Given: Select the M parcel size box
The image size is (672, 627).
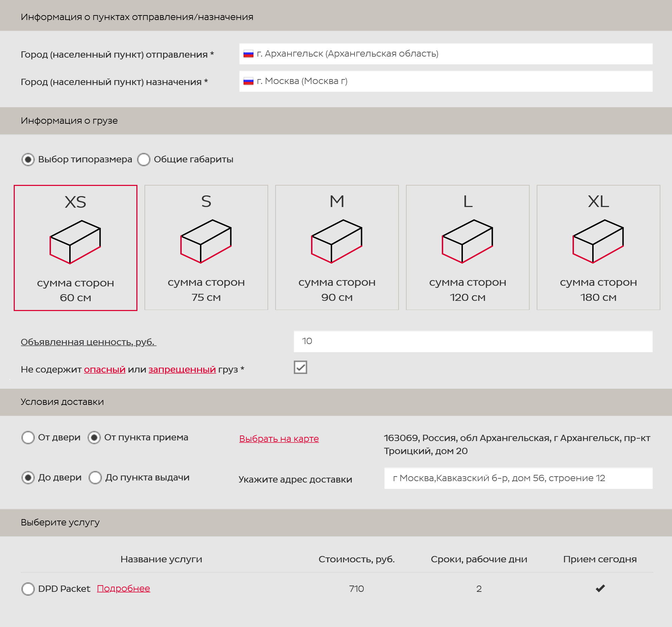Looking at the screenshot, I should coord(337,247).
